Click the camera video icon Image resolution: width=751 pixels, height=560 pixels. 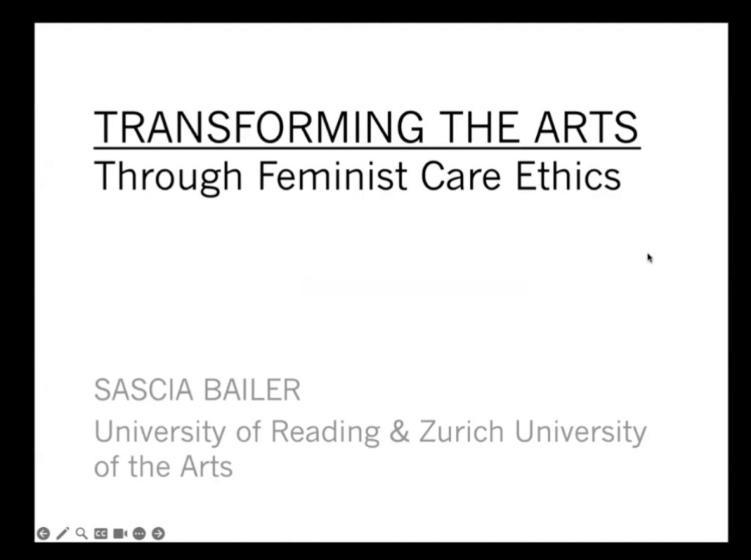[x=120, y=534]
